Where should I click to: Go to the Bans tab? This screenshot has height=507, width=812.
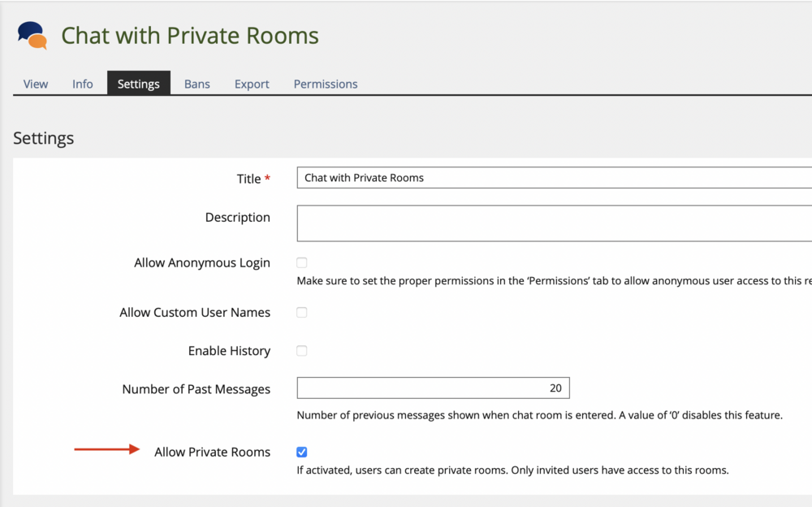point(197,84)
